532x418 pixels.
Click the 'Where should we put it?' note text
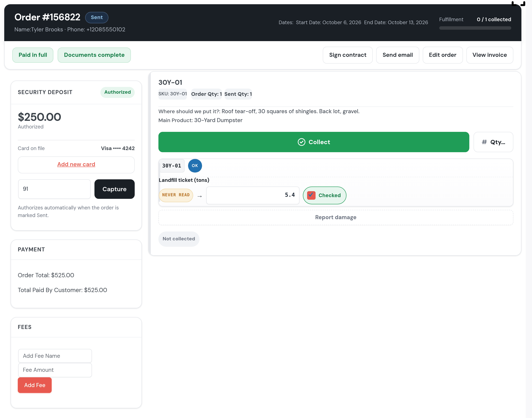259,111
